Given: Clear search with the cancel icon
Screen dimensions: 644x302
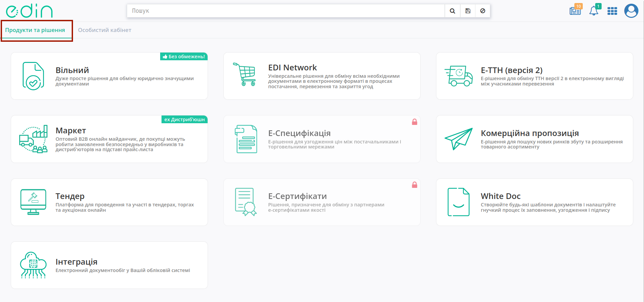Looking at the screenshot, I should pos(482,11).
